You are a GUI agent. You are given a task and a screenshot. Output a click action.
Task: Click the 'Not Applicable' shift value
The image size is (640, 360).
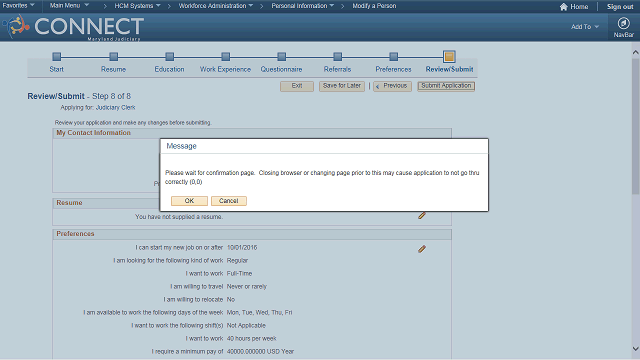pos(246,325)
